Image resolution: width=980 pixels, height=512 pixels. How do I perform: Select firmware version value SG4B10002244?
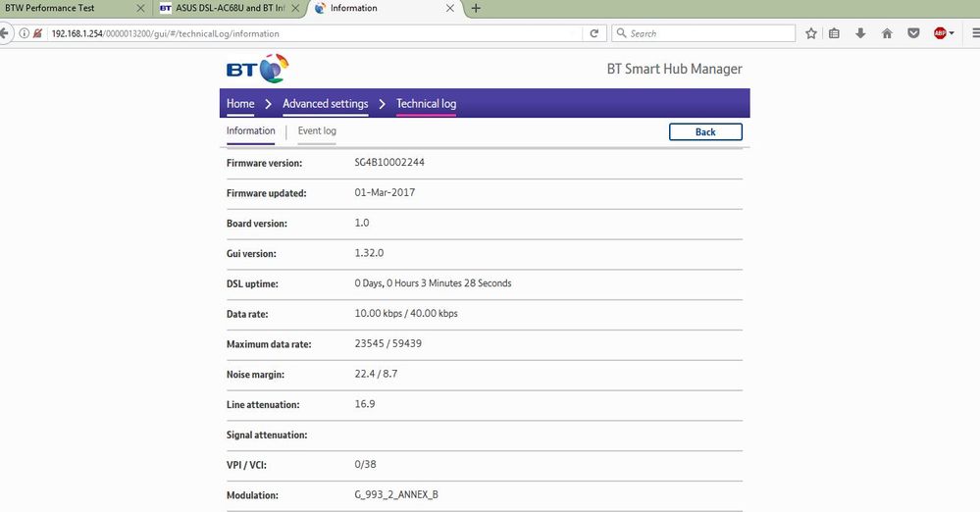(x=389, y=162)
